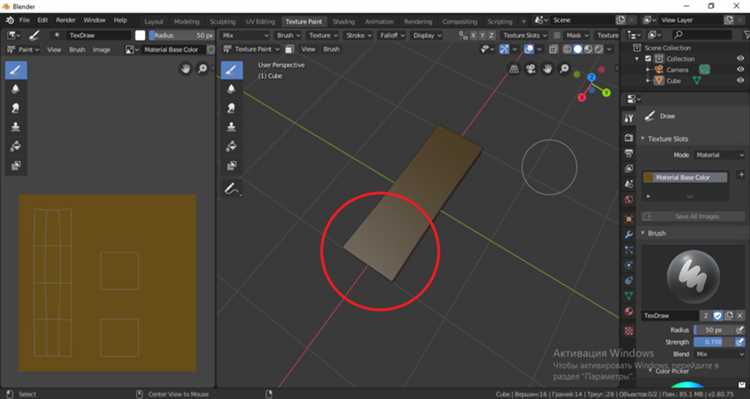This screenshot has width=750, height=399.
Task: Open the Edit menu
Action: 43,20
